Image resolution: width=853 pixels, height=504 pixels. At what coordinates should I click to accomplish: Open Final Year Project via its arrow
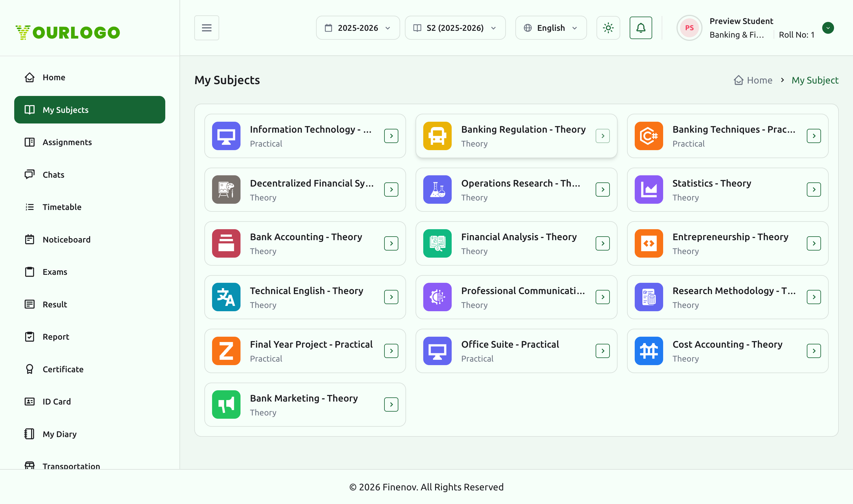[x=391, y=351]
